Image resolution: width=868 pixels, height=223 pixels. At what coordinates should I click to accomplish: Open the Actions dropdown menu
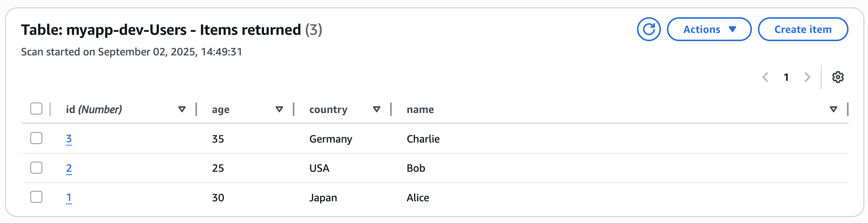709,29
